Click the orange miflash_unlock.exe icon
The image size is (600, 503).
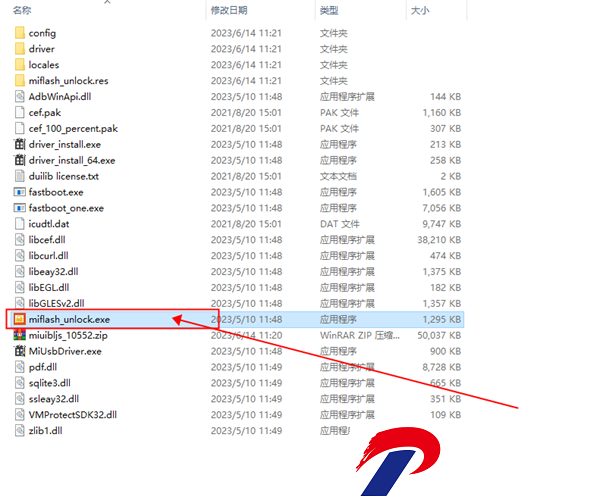(x=20, y=319)
